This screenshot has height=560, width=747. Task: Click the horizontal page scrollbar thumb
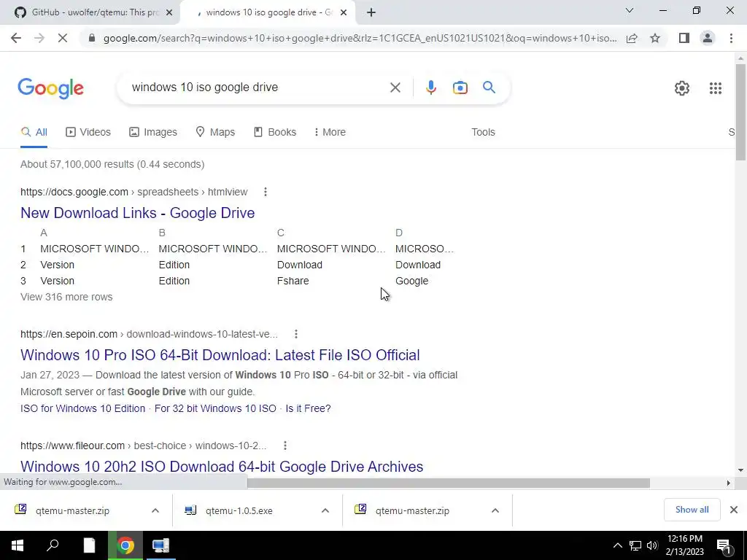pos(449,483)
